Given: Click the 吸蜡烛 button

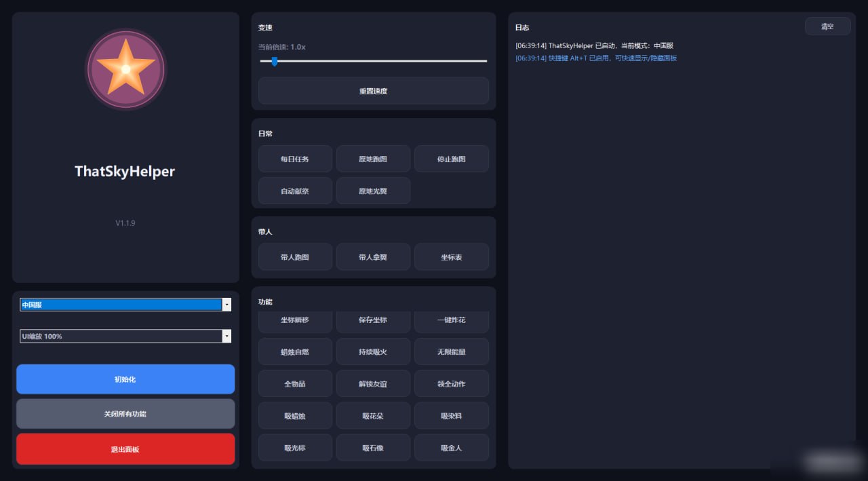Looking at the screenshot, I should coord(295,415).
